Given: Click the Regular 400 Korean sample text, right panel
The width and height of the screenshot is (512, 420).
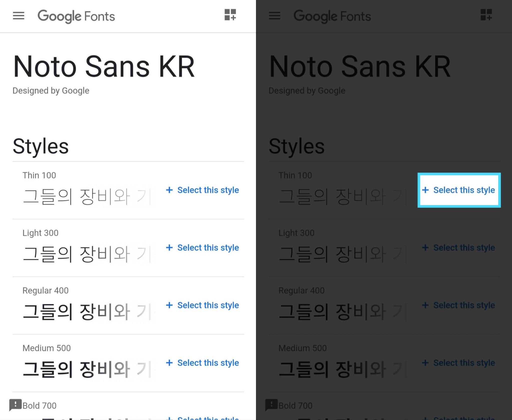Looking at the screenshot, I should coord(343,312).
